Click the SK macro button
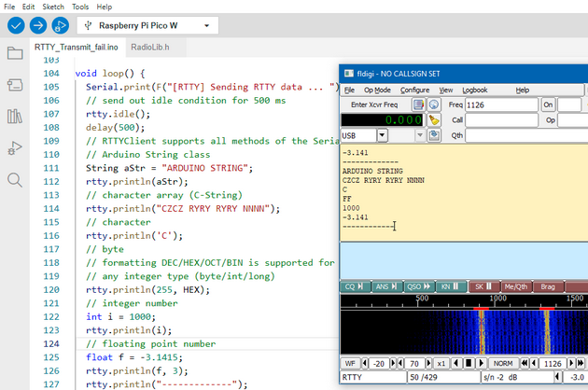The height and width of the screenshot is (390, 588). [484, 286]
